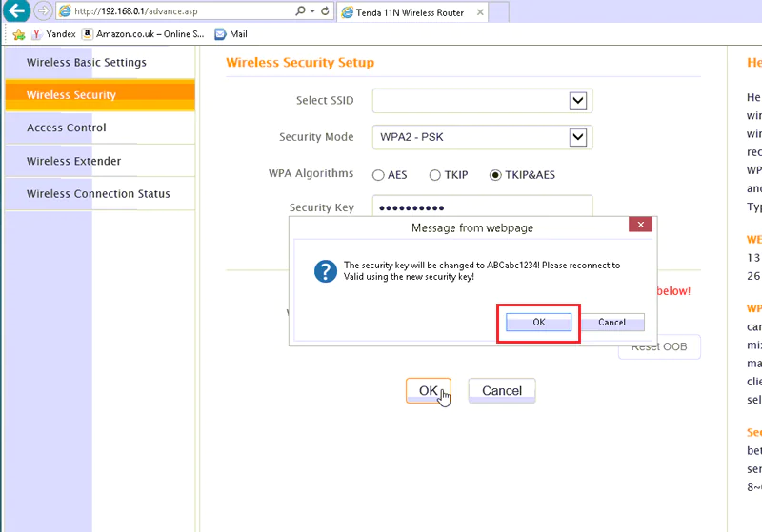This screenshot has height=532, width=762.
Task: Select the TKIP algorithm radio button
Action: pos(435,175)
